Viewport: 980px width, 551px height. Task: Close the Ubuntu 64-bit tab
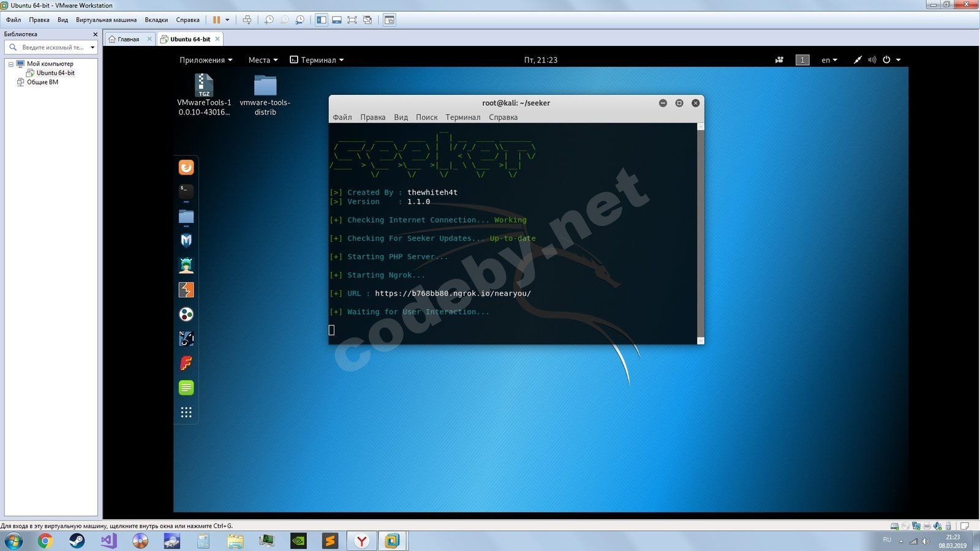pyautogui.click(x=217, y=39)
